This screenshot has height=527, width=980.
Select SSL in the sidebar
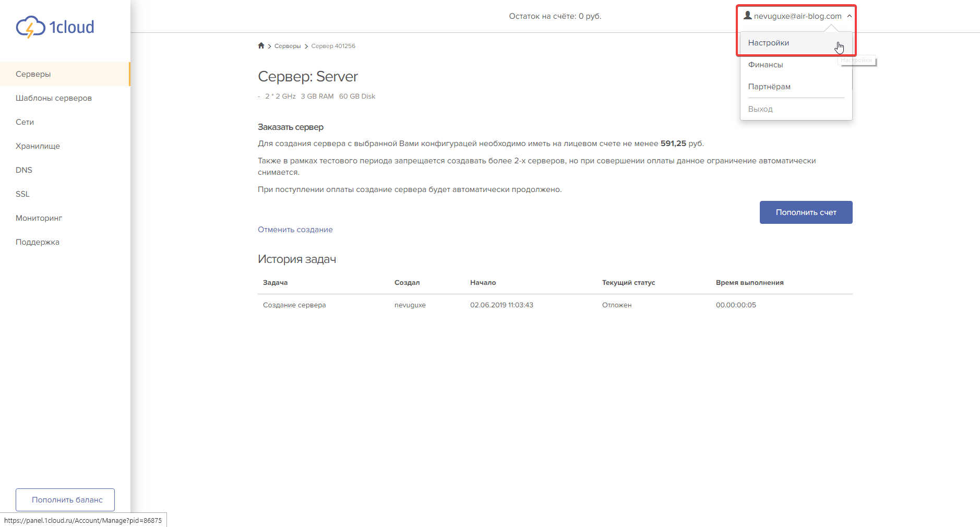tap(22, 194)
